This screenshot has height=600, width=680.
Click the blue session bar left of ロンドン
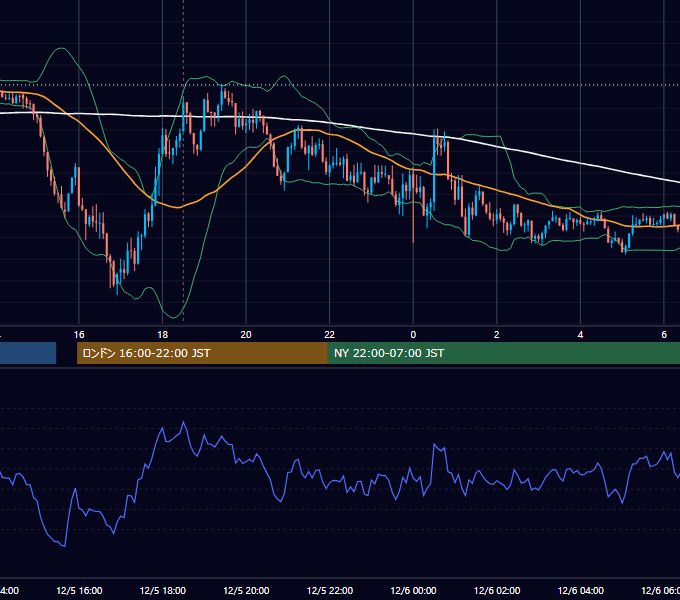point(28,353)
